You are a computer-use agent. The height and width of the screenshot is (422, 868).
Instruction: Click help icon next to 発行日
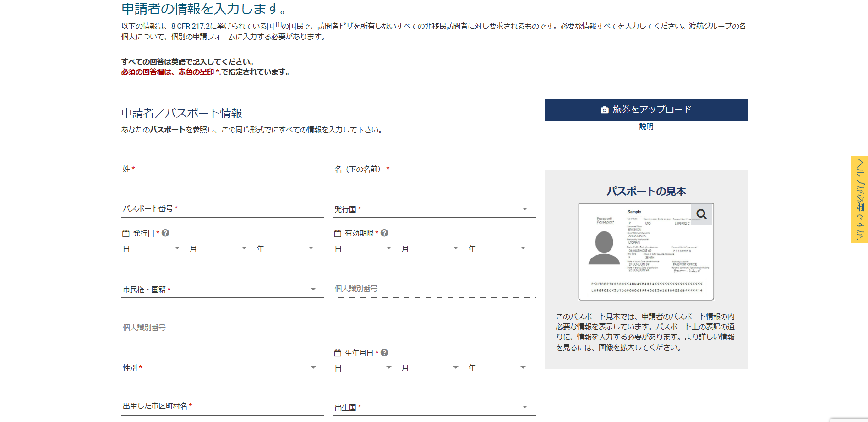click(x=166, y=233)
